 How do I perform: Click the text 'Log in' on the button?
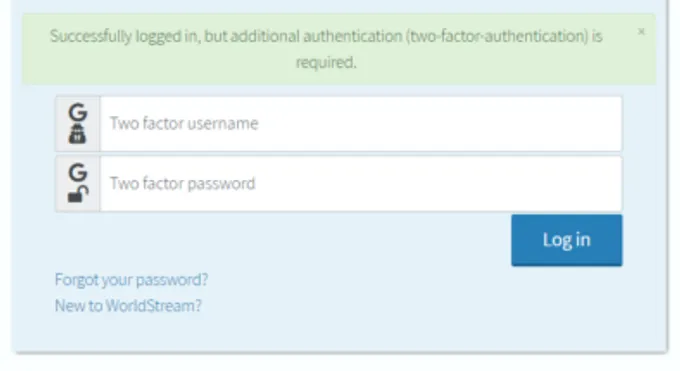566,240
